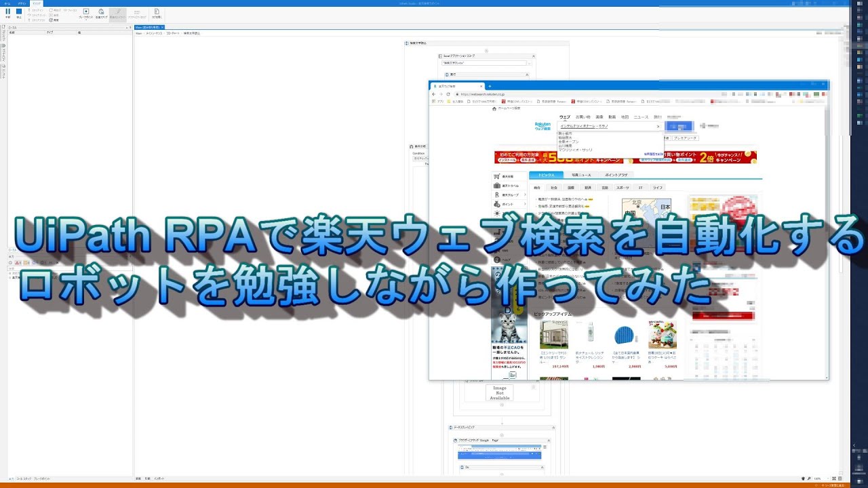Click the China map thumbnail
The image size is (868, 488).
646,216
